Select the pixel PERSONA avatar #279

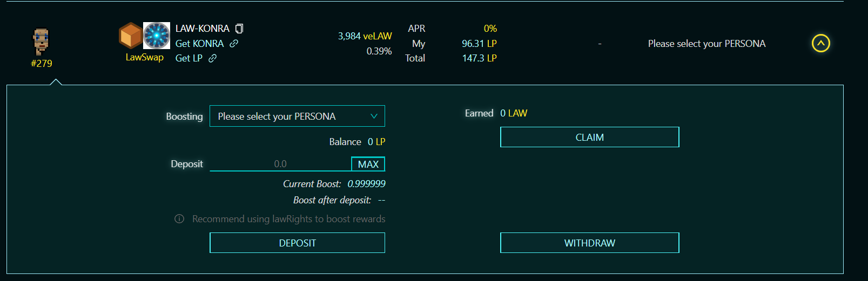[x=41, y=42]
